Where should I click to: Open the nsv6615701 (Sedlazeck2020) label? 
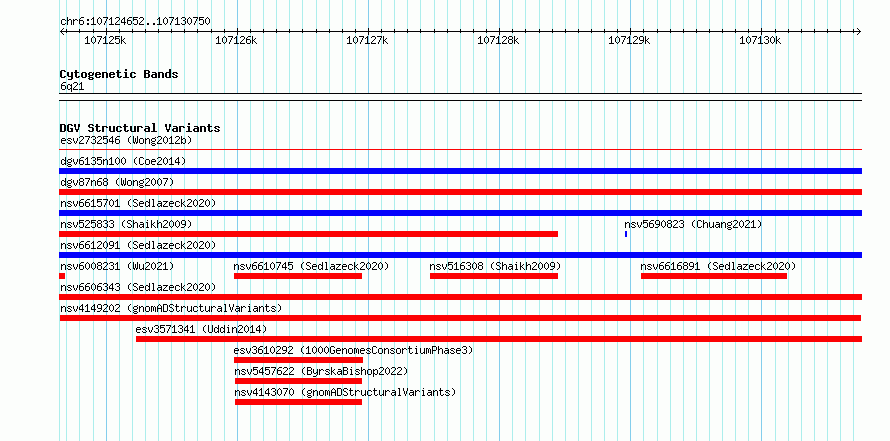coord(138,203)
